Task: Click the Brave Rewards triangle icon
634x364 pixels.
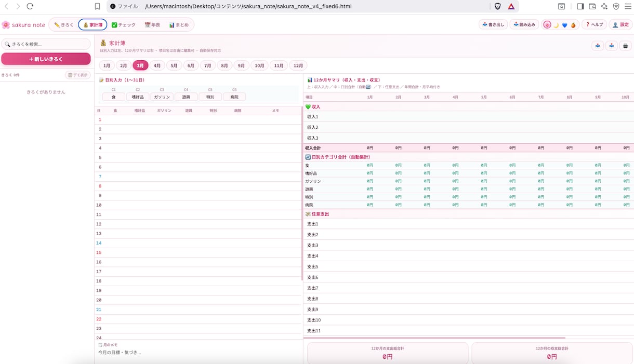Action: [511, 6]
